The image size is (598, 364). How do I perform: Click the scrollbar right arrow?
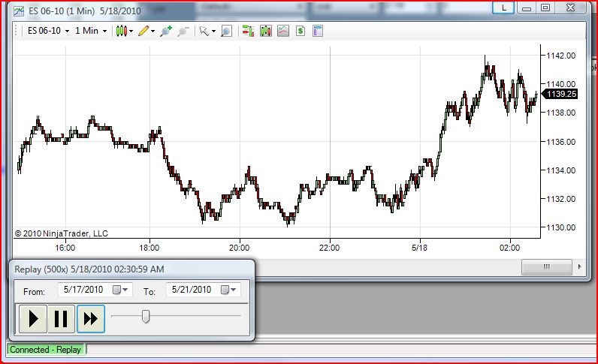pyautogui.click(x=580, y=266)
